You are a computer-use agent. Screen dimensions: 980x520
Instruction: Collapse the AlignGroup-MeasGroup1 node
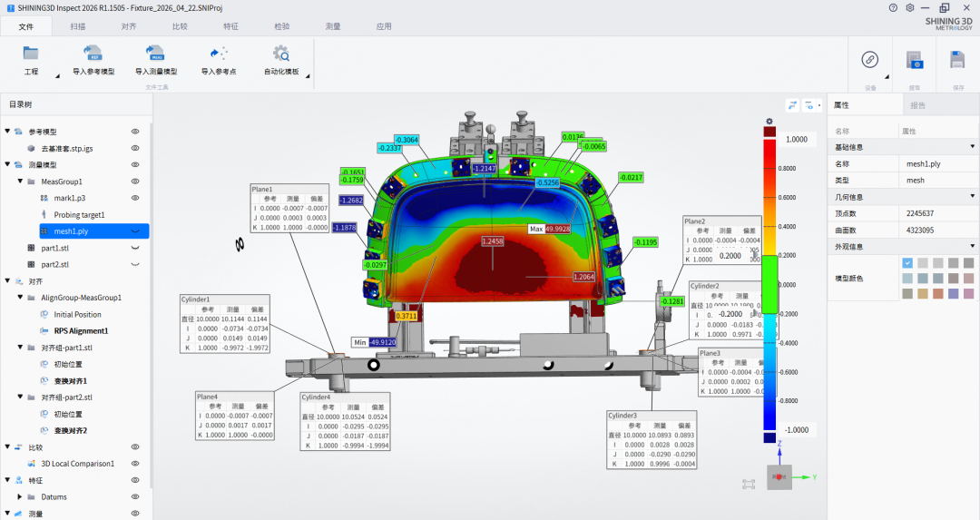point(20,298)
